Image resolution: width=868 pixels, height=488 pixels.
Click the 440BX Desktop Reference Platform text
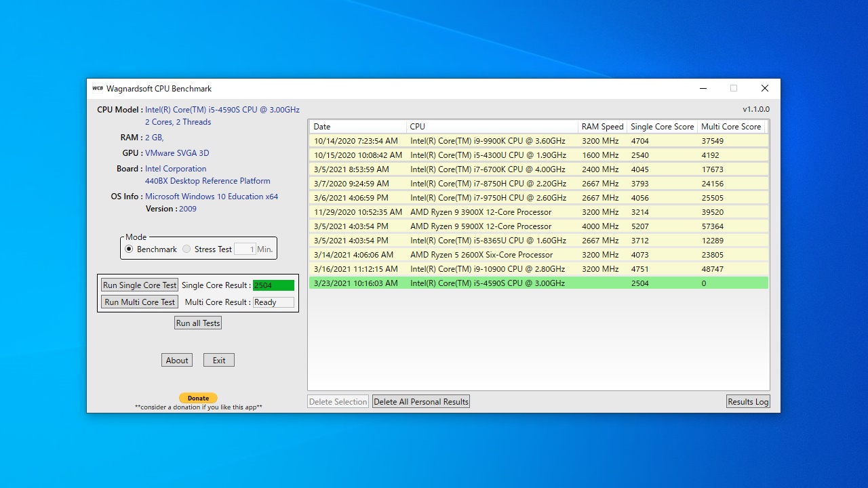(208, 181)
